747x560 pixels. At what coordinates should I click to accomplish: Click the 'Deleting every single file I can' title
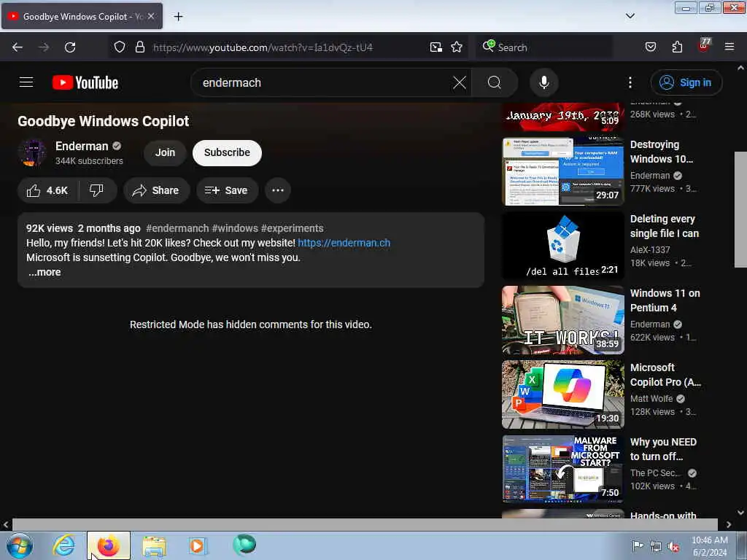(665, 226)
